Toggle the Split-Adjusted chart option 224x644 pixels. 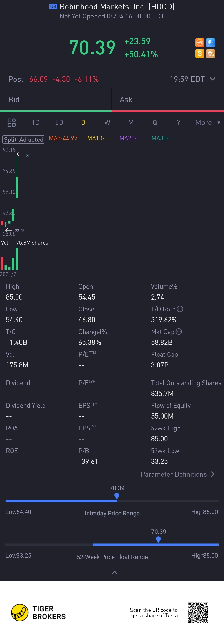(24, 139)
